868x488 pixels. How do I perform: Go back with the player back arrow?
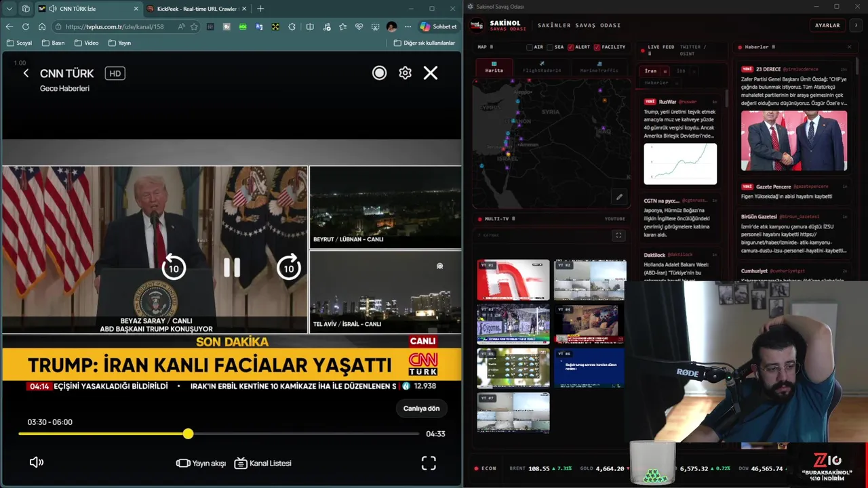click(x=26, y=73)
